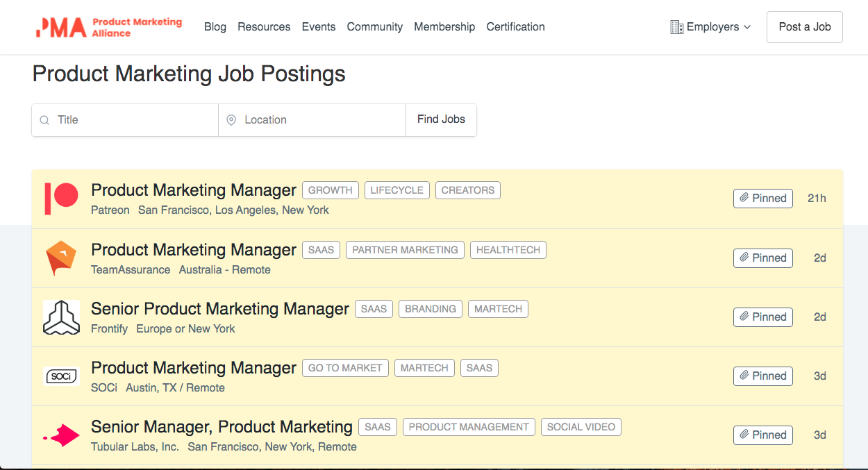Click the Tubular Labs, Inc. company name

click(x=135, y=447)
